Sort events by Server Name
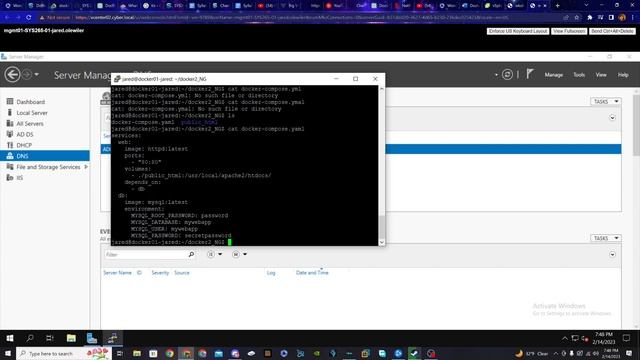 117,272
